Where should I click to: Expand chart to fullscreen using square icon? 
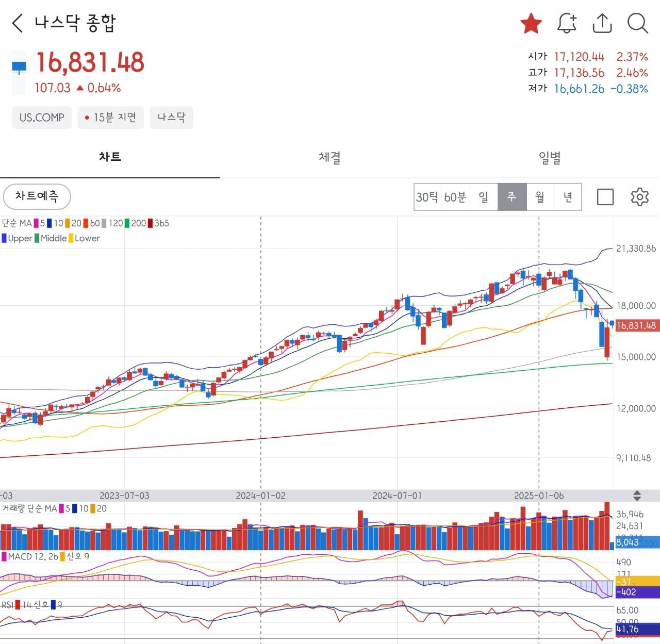[605, 197]
